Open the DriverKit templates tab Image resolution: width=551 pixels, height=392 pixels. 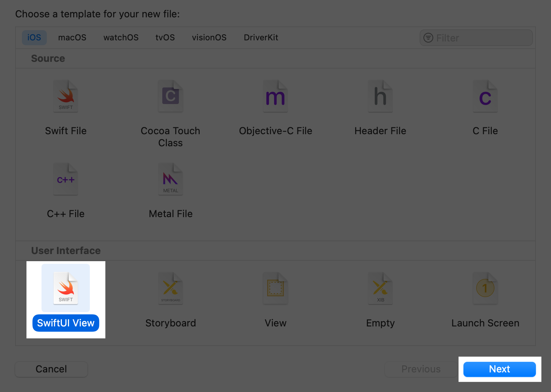[x=261, y=37]
